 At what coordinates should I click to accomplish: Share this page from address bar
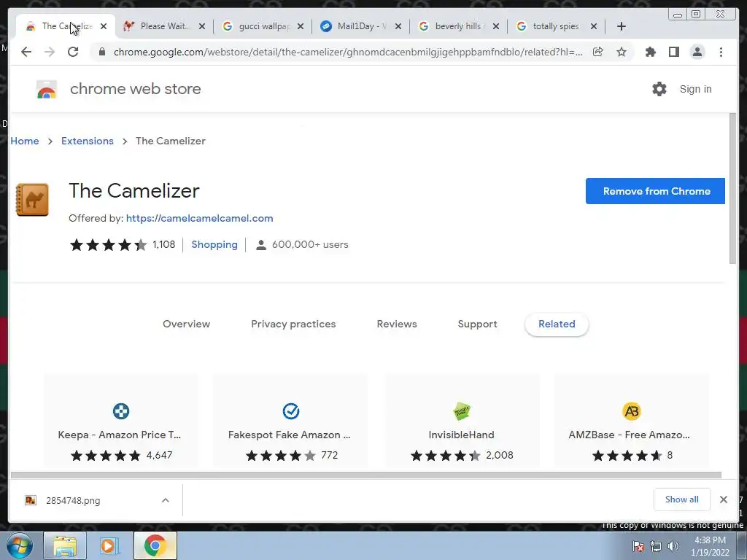pyautogui.click(x=598, y=52)
